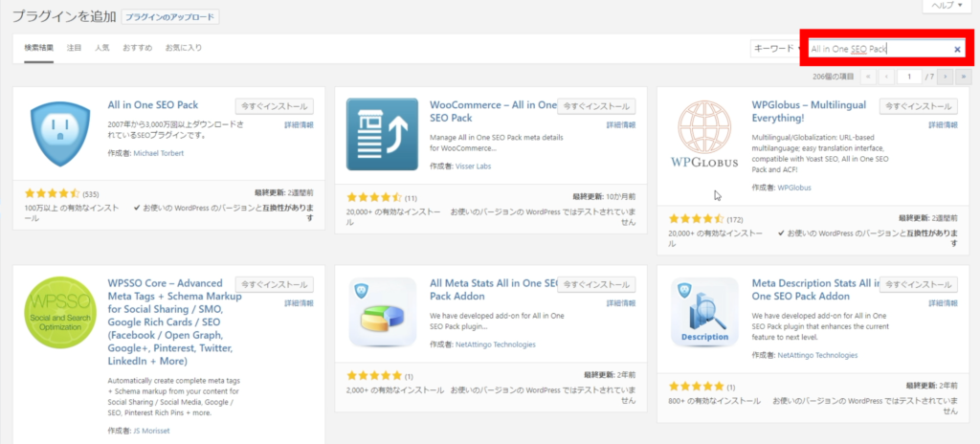Click the current page number field

click(909, 77)
